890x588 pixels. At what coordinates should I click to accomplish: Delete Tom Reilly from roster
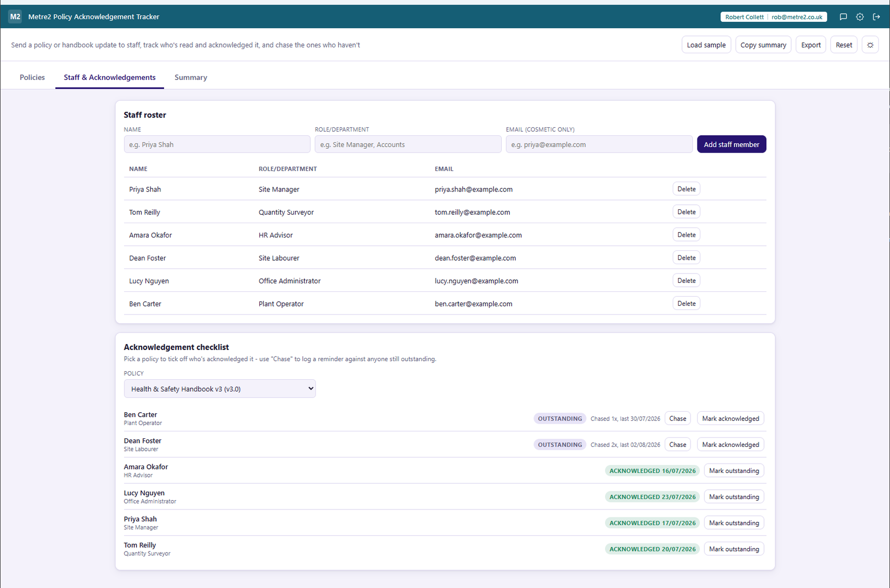[x=686, y=212]
